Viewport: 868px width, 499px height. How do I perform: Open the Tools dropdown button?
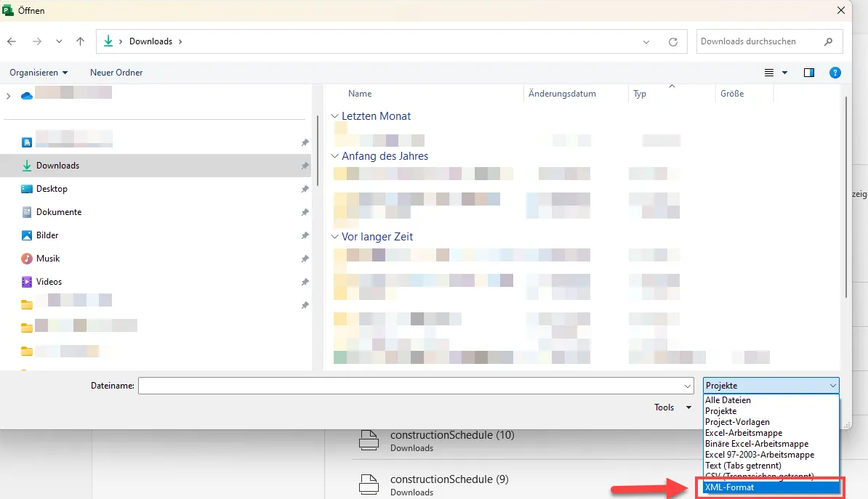click(x=672, y=407)
